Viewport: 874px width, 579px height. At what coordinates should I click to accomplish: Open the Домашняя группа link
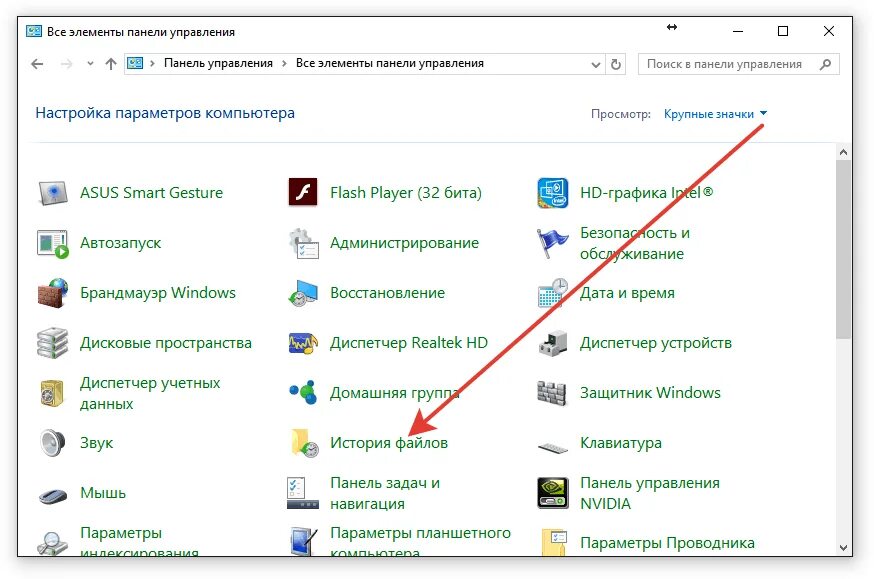click(x=394, y=393)
